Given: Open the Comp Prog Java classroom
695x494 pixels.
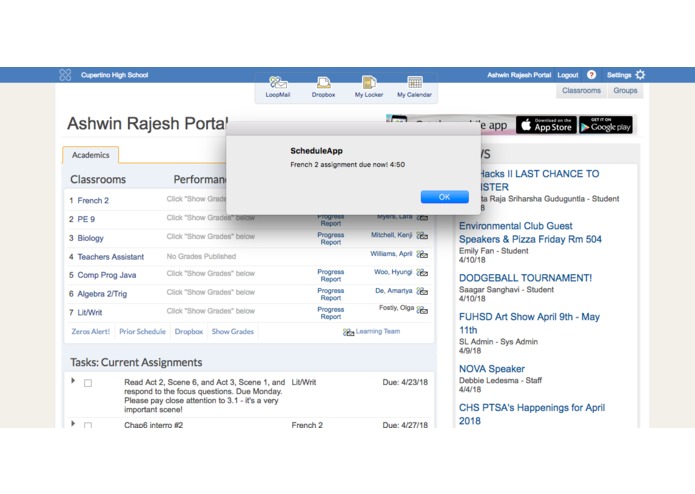Looking at the screenshot, I should click(x=107, y=275).
